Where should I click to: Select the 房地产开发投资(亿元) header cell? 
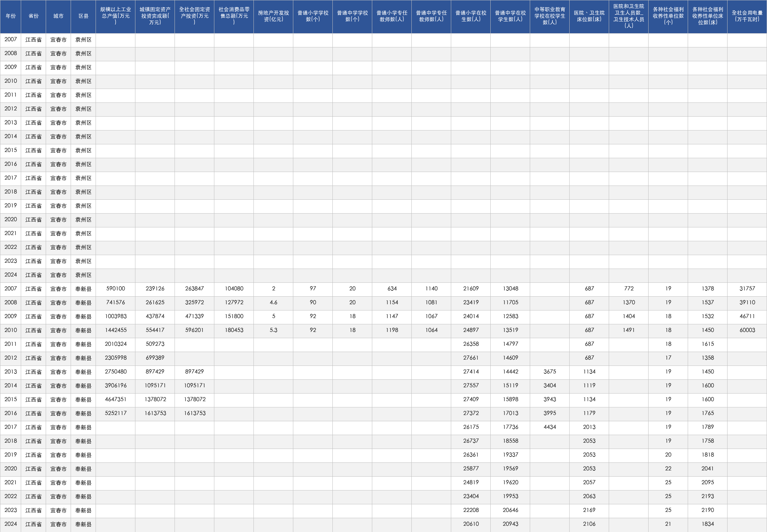point(274,16)
